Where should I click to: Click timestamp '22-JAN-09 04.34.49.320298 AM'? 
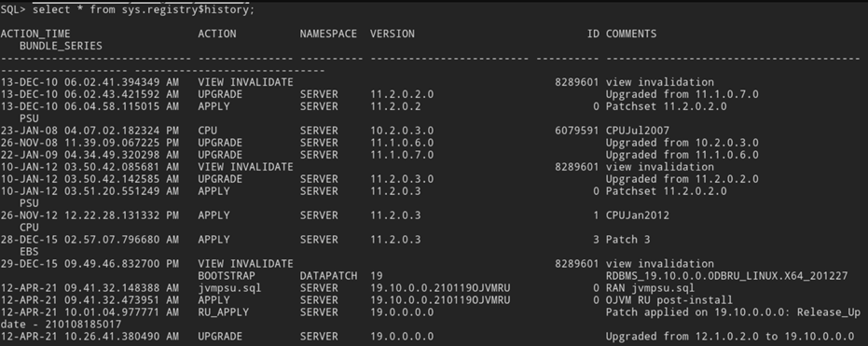point(90,155)
